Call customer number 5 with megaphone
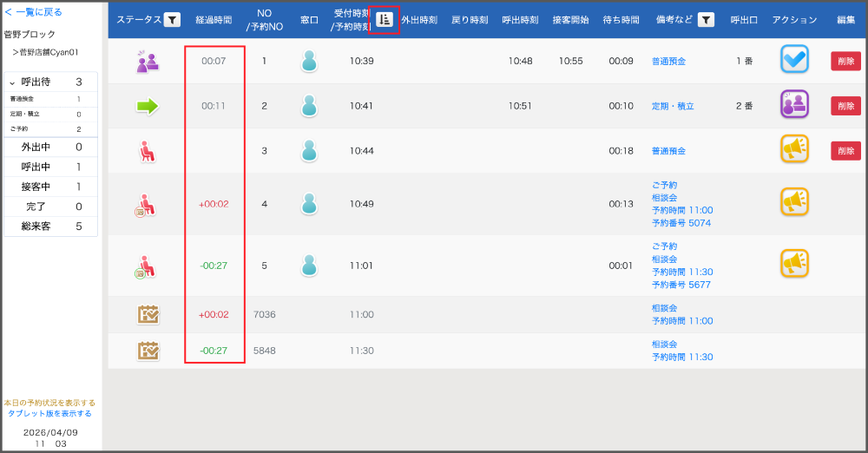 tap(794, 263)
